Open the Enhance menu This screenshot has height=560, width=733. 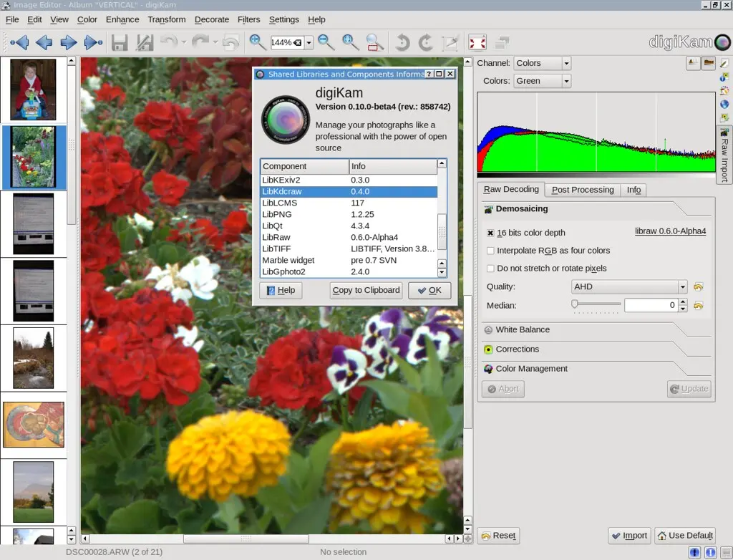[x=122, y=19]
